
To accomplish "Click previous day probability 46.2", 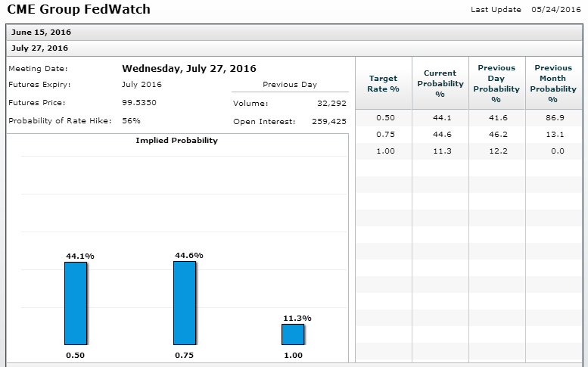I will pyautogui.click(x=499, y=134).
